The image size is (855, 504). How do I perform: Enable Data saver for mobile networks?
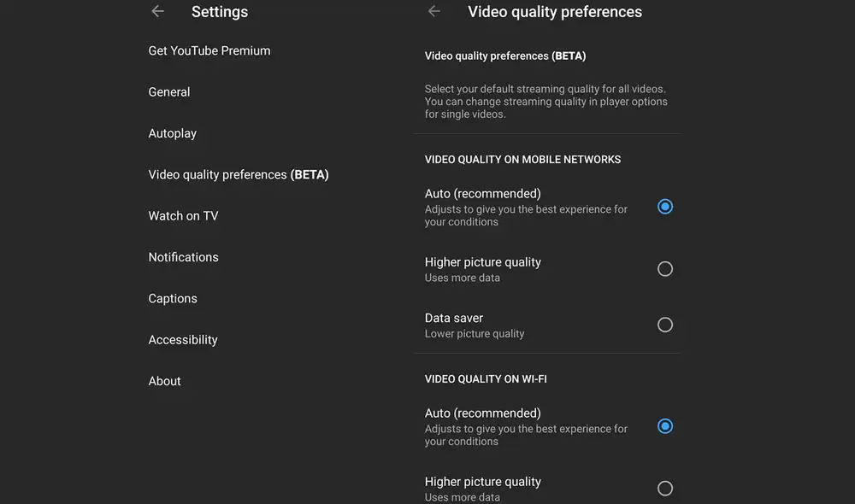[664, 325]
